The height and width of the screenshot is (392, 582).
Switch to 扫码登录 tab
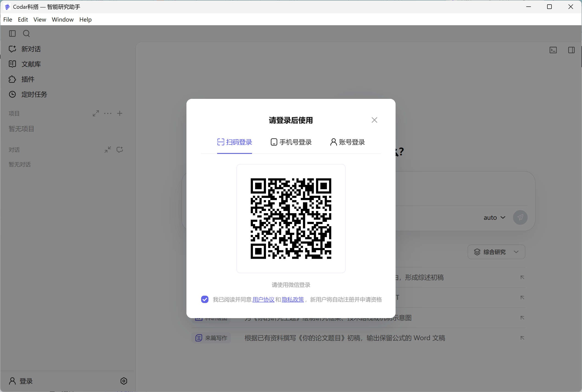(x=234, y=142)
